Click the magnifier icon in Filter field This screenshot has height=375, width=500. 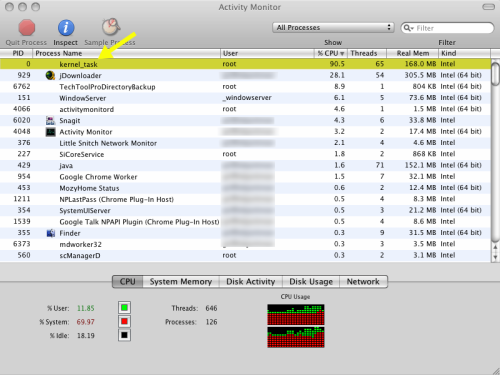[408, 28]
